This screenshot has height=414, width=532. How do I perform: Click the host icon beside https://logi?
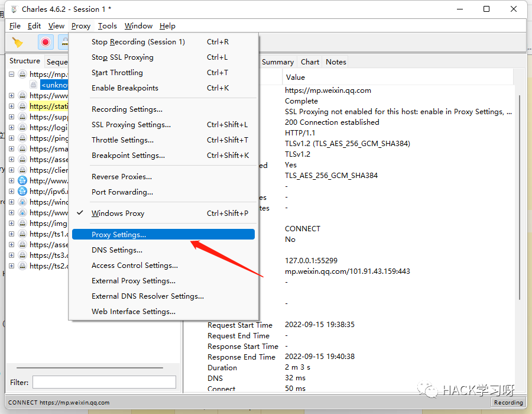coord(22,127)
